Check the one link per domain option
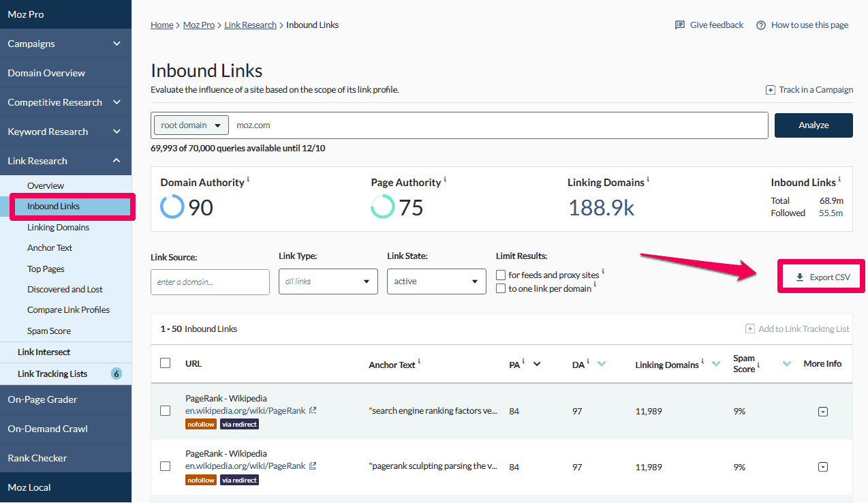This screenshot has width=868, height=503. tap(501, 288)
